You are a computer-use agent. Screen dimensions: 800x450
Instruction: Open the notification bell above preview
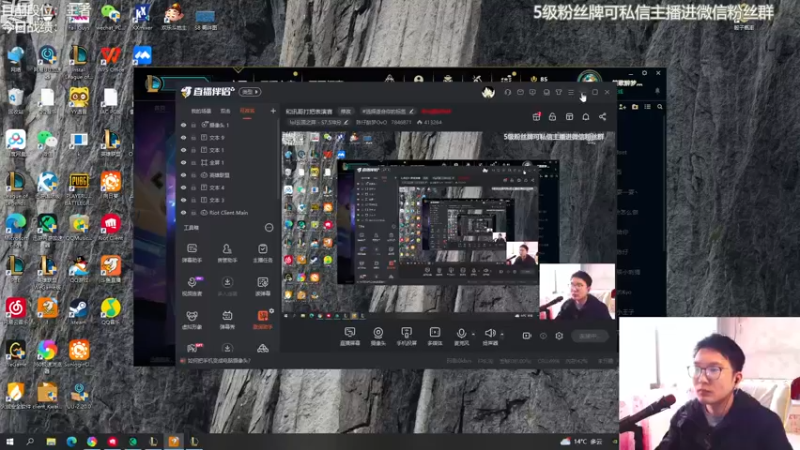(586, 117)
